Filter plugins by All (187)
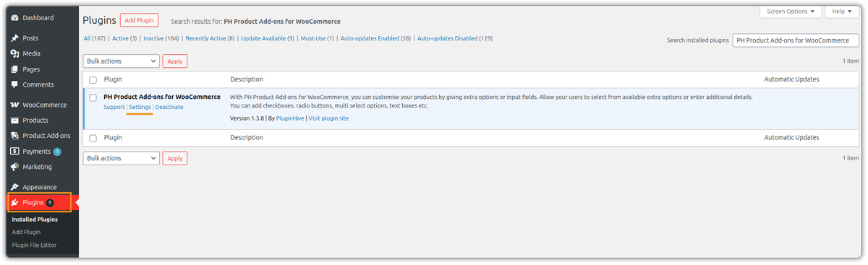Image resolution: width=868 pixels, height=265 pixels. pos(94,38)
